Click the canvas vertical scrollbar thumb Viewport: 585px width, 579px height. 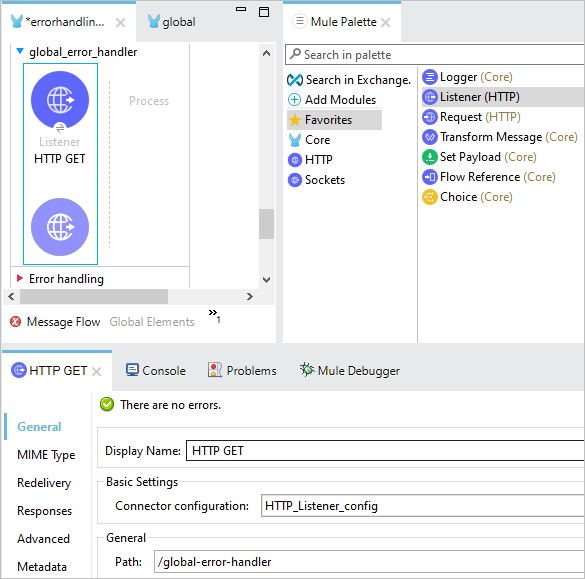(x=266, y=224)
